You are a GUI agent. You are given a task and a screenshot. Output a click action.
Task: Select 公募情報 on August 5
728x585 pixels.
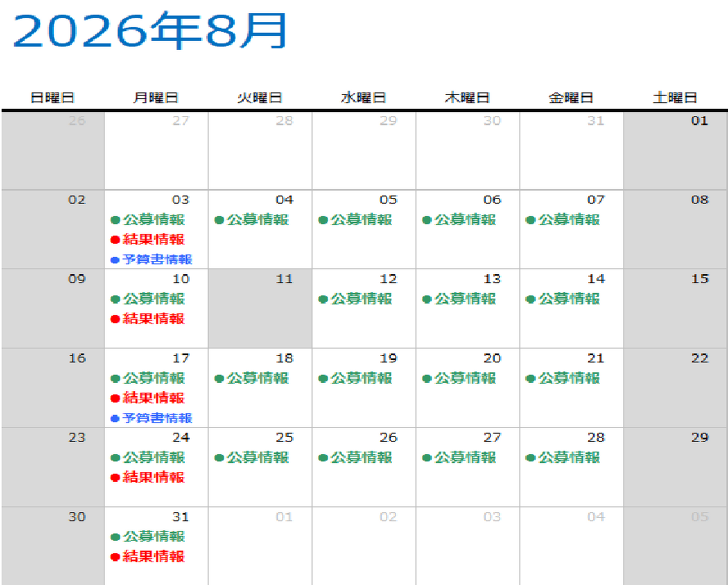click(x=362, y=220)
